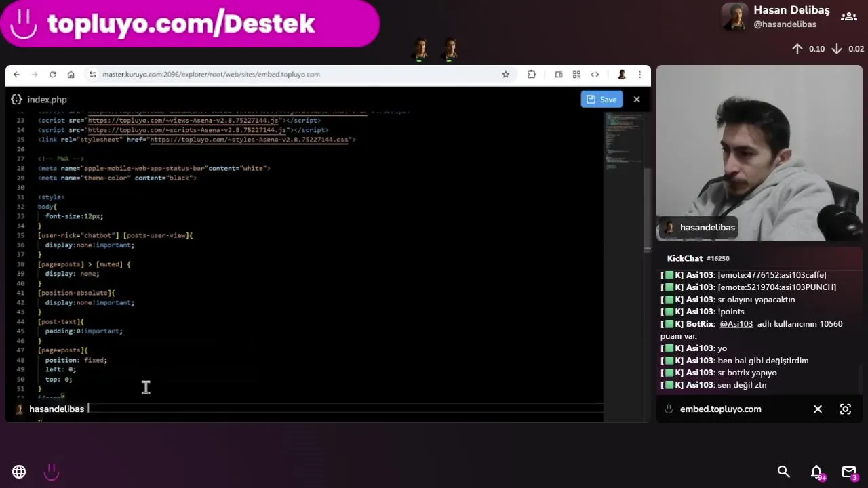
Task: Save the index.php file
Action: [601, 100]
